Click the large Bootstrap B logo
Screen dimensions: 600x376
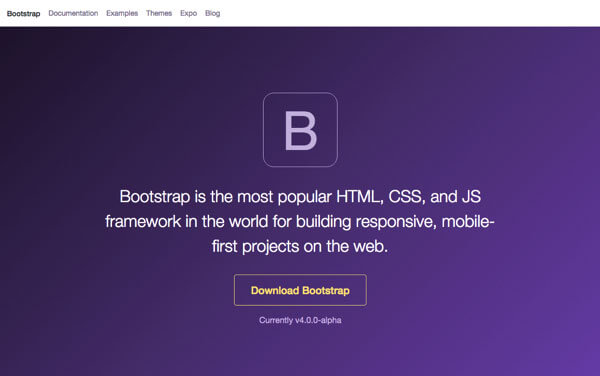coord(300,130)
